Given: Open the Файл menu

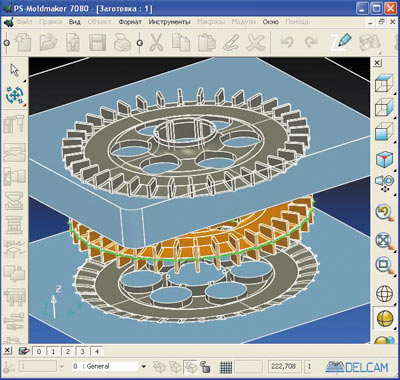Looking at the screenshot, I should click(24, 22).
